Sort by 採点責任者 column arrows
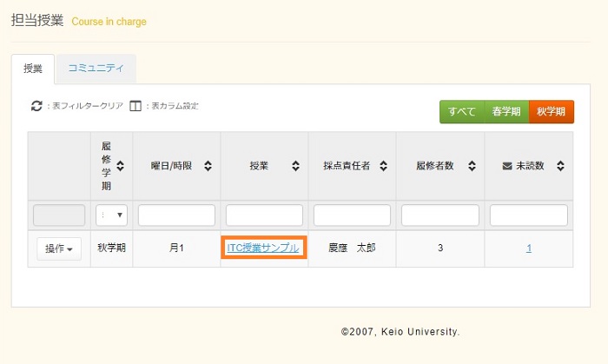 384,165
